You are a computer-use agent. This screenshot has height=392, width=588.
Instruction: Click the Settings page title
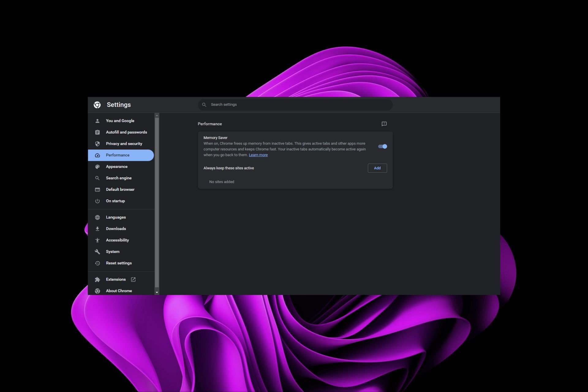(119, 105)
